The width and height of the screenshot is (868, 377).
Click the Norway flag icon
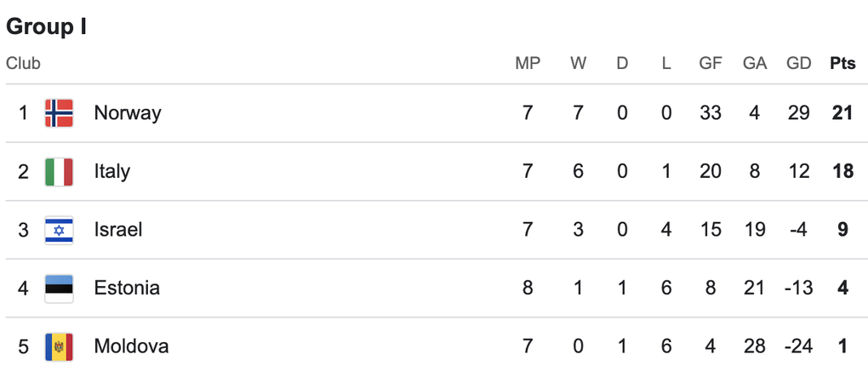pos(59,112)
